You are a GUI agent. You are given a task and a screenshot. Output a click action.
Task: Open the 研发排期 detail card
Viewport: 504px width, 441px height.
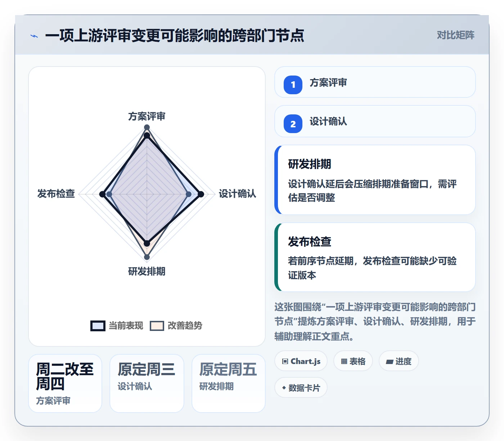tap(375, 180)
